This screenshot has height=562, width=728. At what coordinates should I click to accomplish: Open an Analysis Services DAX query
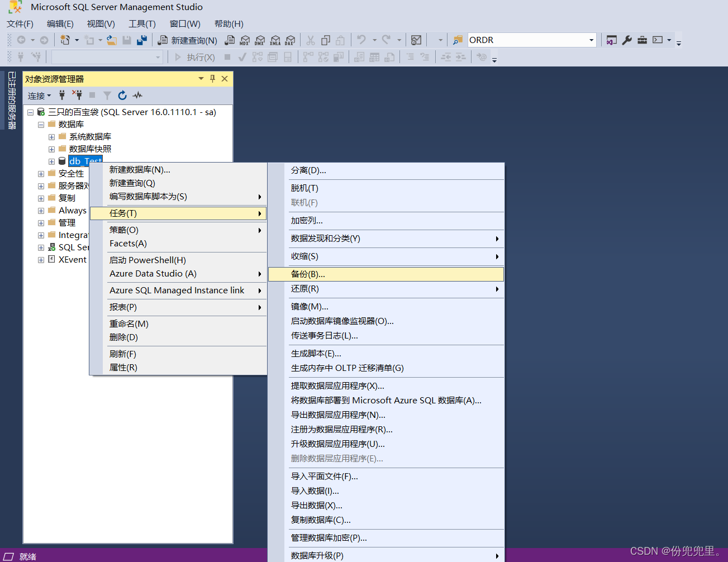[289, 40]
